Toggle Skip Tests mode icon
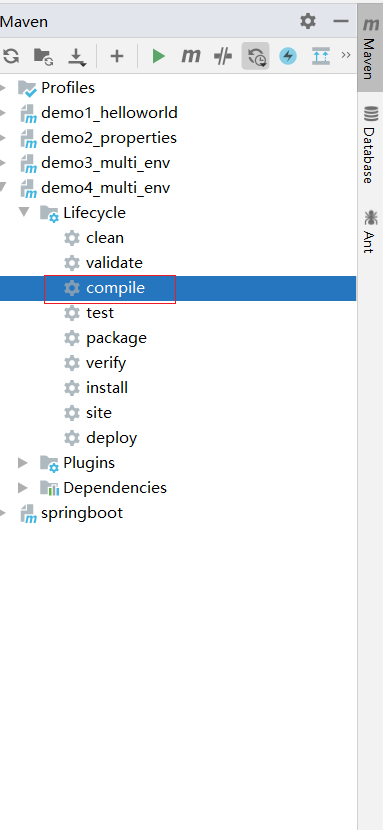 [223, 56]
